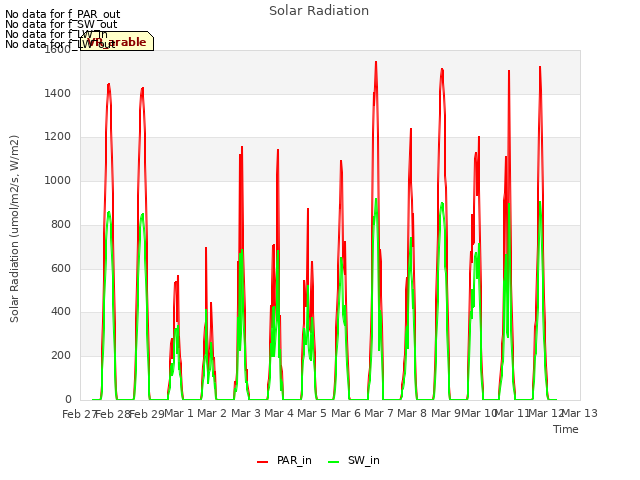
Task: Click the 1000 y-axis tick label
Action: [x=58, y=180]
